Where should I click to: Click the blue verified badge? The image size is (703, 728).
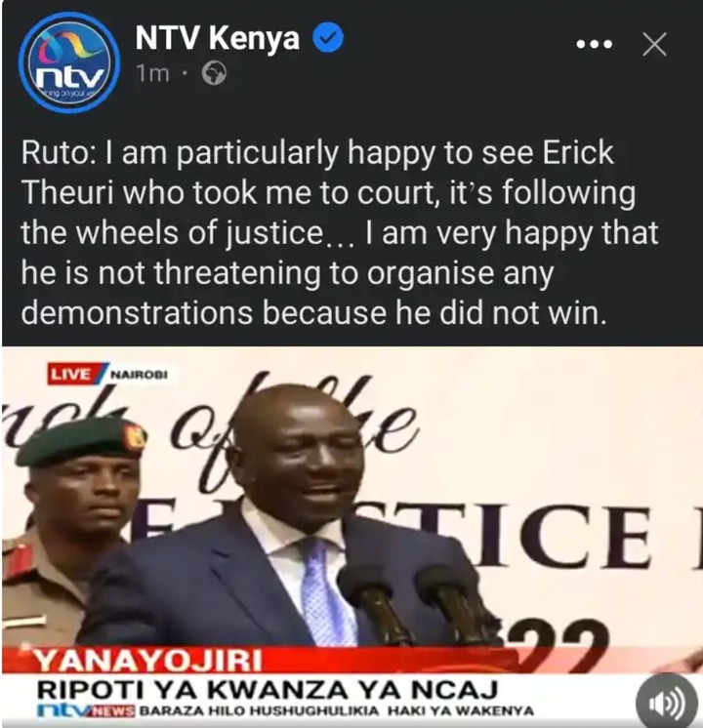click(328, 38)
